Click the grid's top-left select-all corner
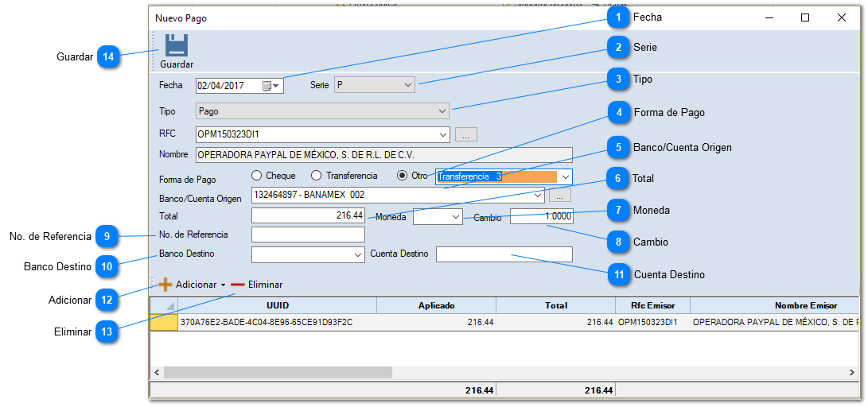Viewport: 868px width, 407px height. pyautogui.click(x=164, y=306)
